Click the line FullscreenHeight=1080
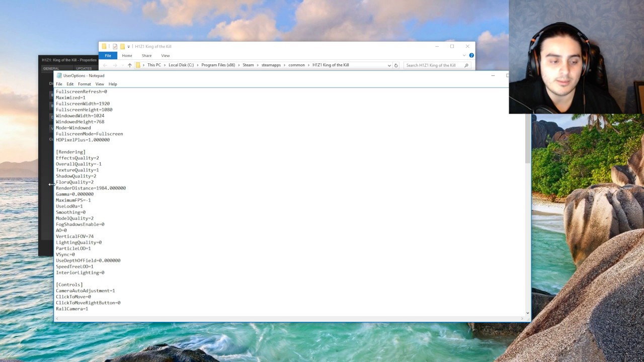 pos(84,110)
